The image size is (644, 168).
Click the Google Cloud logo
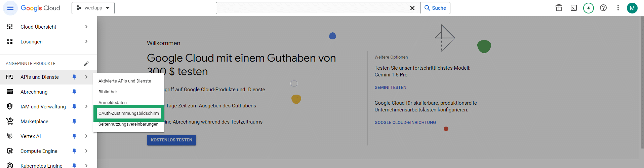40,8
